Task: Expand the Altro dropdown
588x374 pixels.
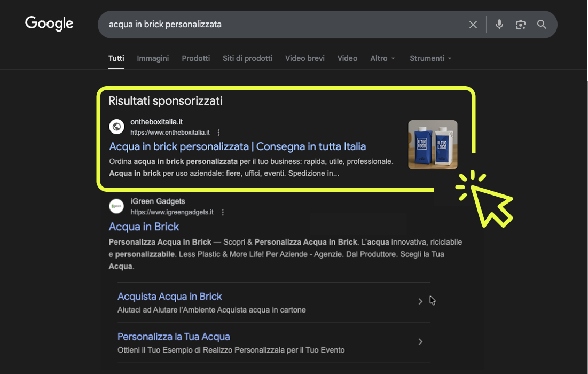Action: click(x=382, y=59)
